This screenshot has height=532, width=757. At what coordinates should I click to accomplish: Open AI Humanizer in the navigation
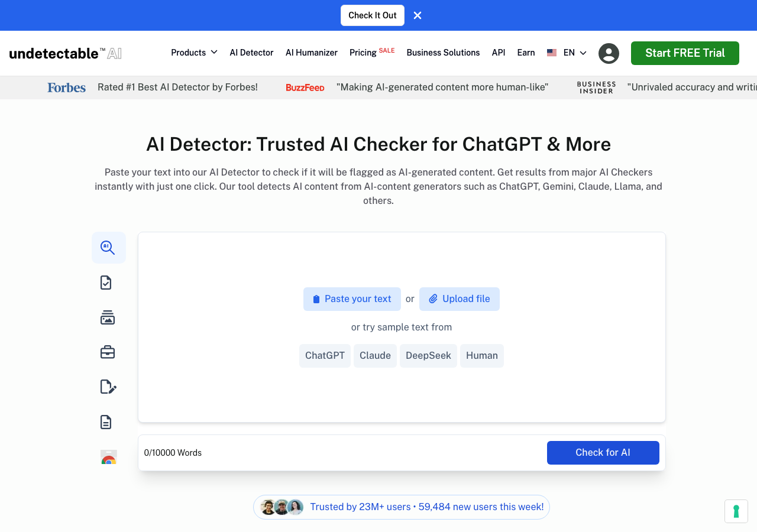click(x=312, y=53)
